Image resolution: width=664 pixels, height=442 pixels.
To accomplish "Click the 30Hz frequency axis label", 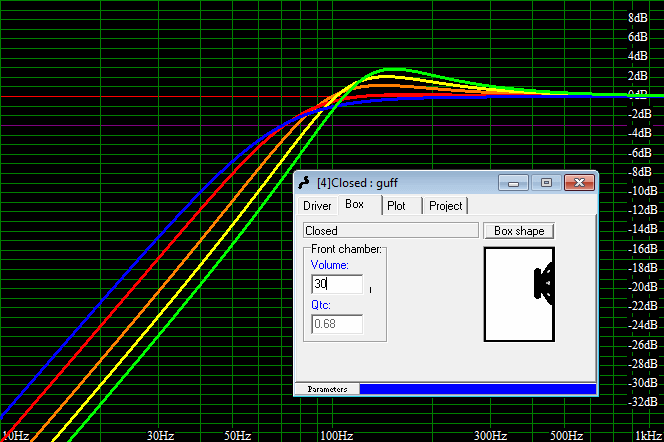I will (160, 436).
